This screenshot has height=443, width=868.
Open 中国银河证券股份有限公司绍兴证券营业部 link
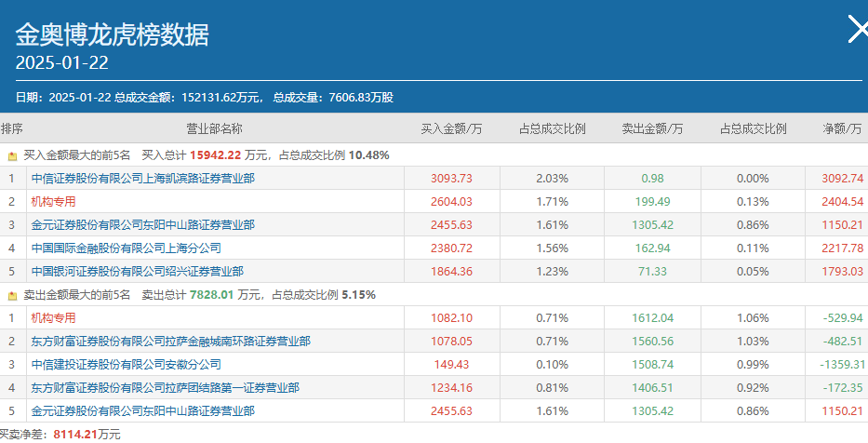coord(138,272)
